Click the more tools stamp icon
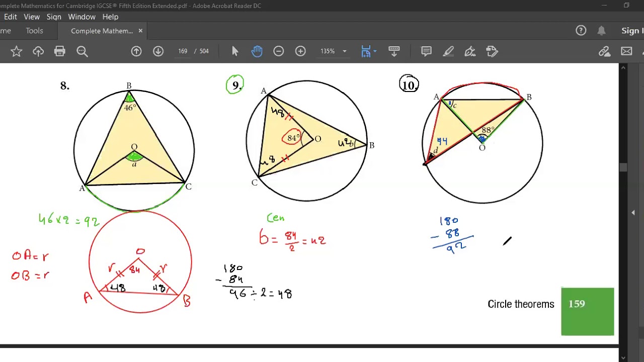The image size is (644, 362). (x=492, y=51)
